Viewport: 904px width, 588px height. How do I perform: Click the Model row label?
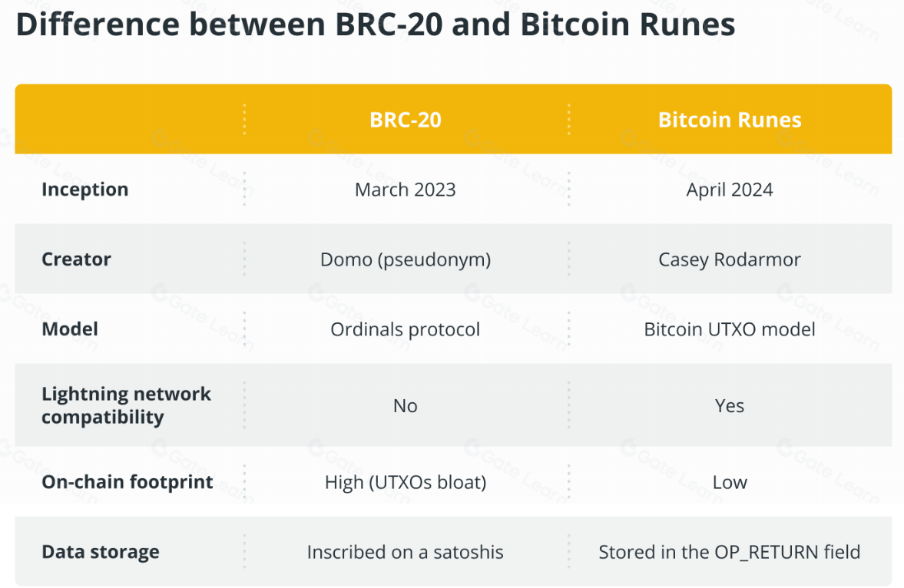tap(70, 329)
